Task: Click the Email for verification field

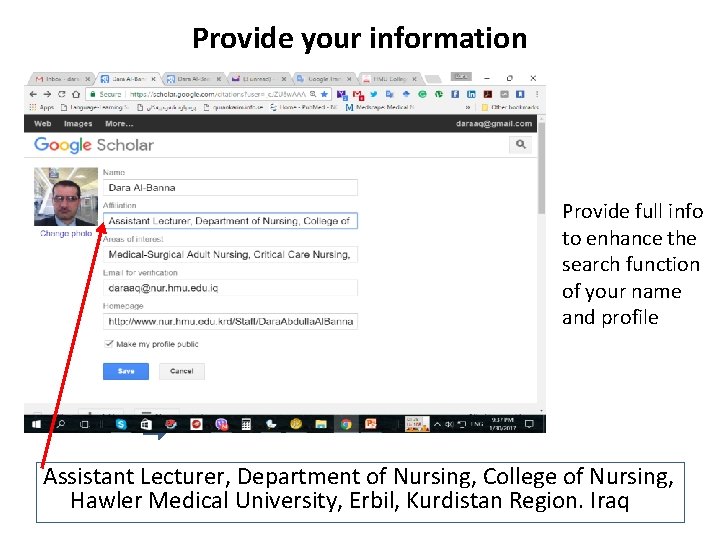Action: [x=230, y=288]
